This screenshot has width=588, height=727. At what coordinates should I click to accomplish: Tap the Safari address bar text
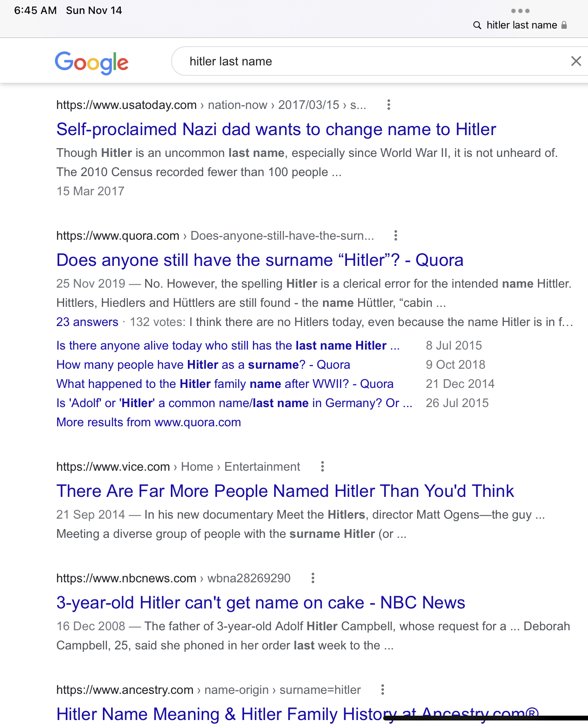[x=522, y=25]
